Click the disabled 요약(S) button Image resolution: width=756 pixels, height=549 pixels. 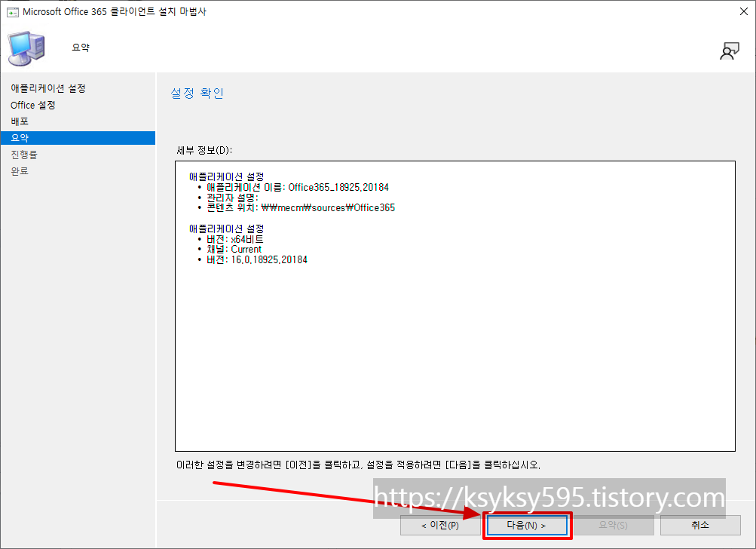pyautogui.click(x=614, y=526)
